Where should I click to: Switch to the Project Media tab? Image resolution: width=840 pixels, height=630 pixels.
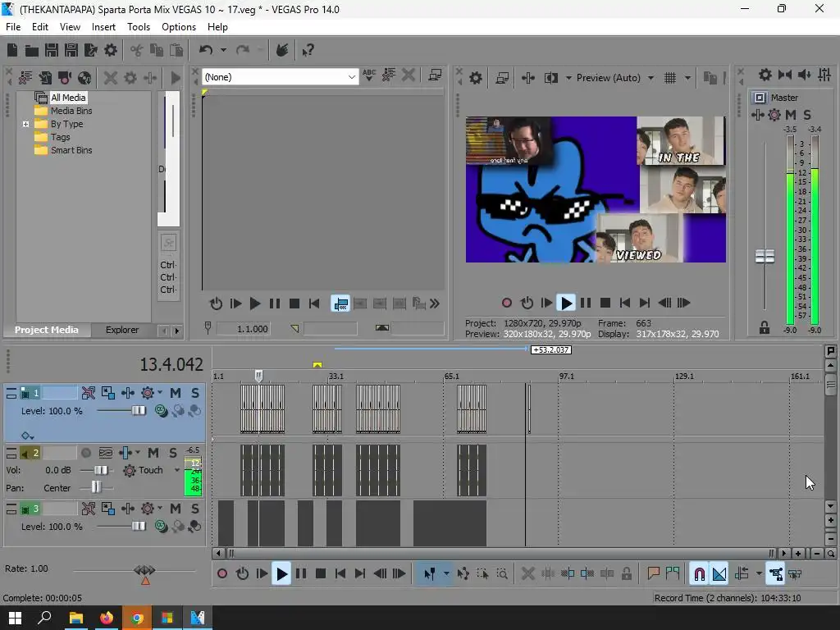pyautogui.click(x=46, y=330)
